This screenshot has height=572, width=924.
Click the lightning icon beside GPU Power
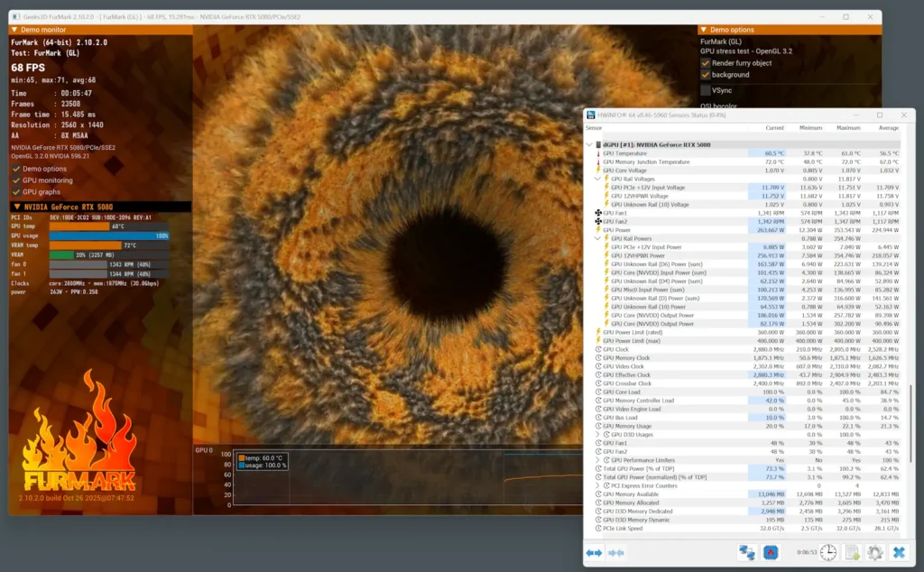pos(598,230)
